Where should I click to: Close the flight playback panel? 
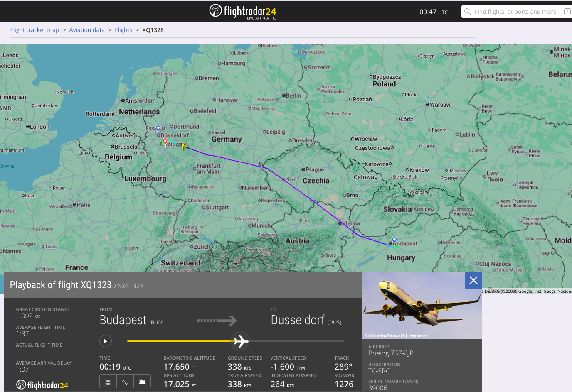tap(473, 281)
